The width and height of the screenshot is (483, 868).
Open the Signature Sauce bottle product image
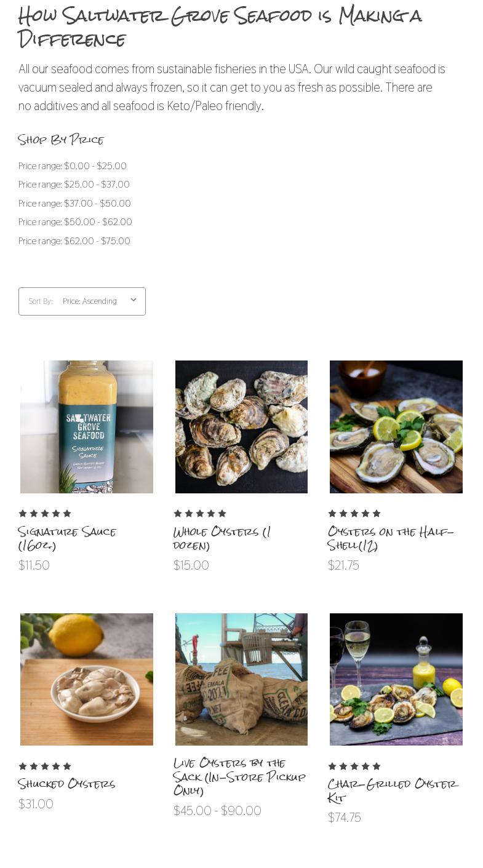[x=87, y=427]
